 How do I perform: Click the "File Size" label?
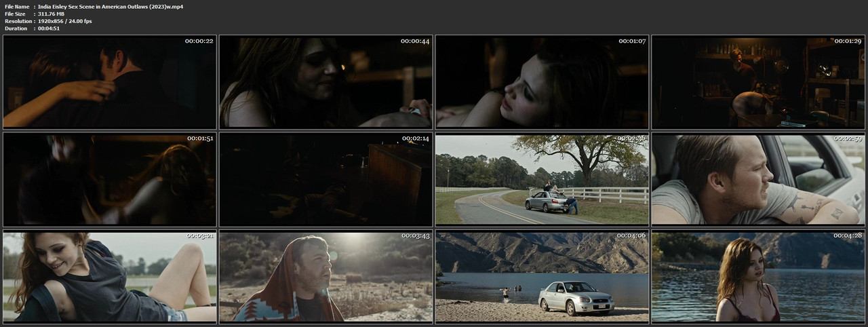(15, 14)
